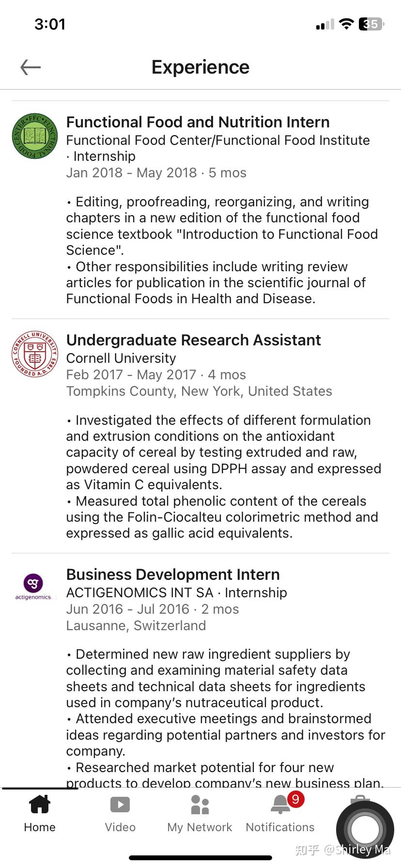The height and width of the screenshot is (868, 401).
Task: Tap ACTIGENOMICS INT SA company name
Action: [139, 593]
